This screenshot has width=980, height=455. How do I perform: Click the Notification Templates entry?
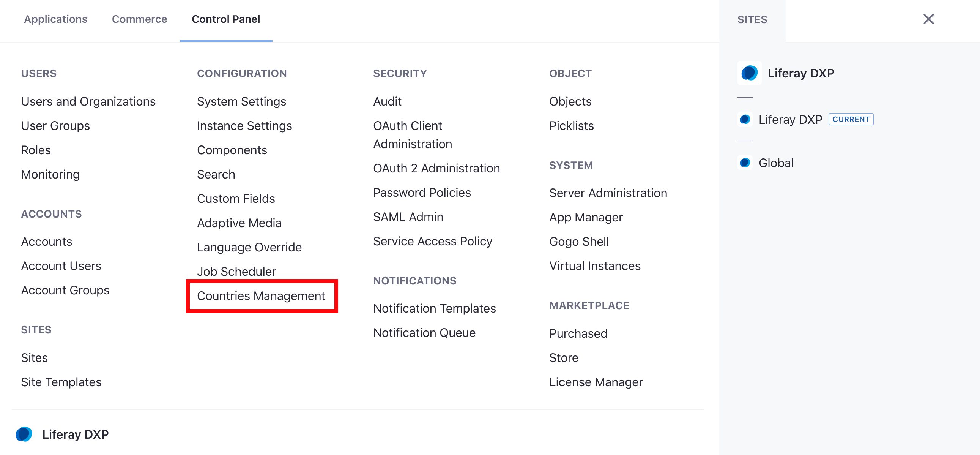pyautogui.click(x=434, y=308)
